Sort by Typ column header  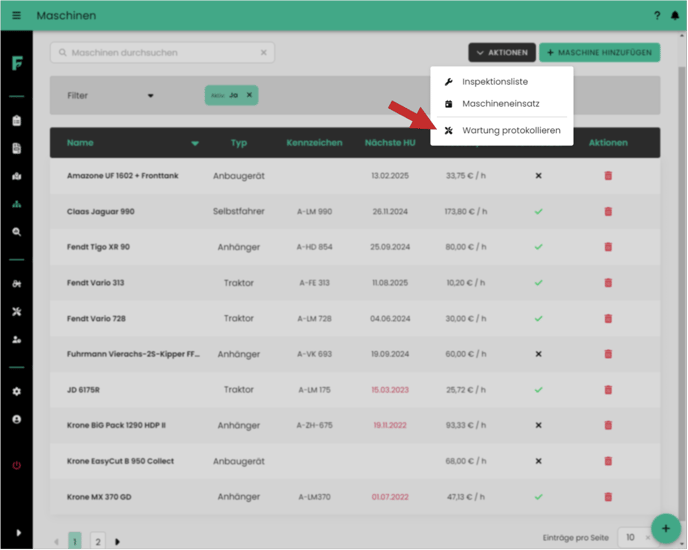(x=239, y=143)
